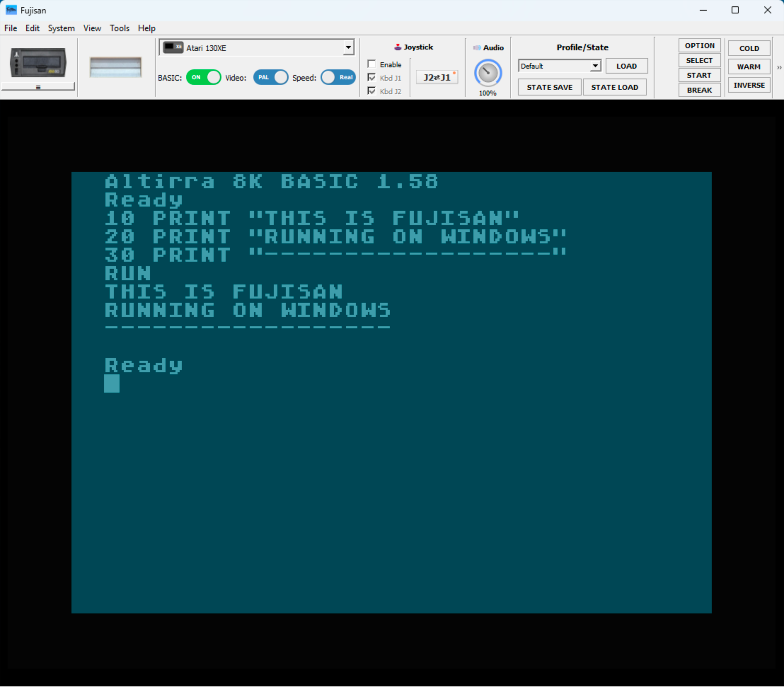The height and width of the screenshot is (687, 784).
Task: Open the File menu
Action: 11,28
